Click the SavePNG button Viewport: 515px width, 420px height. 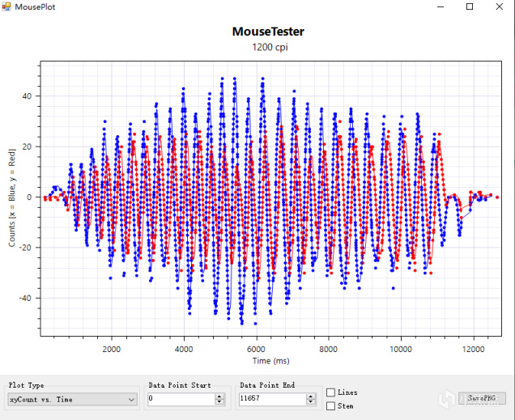click(x=482, y=398)
